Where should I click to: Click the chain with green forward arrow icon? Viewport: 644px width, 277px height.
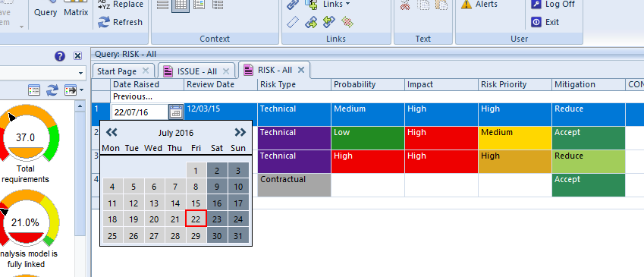pos(311,22)
